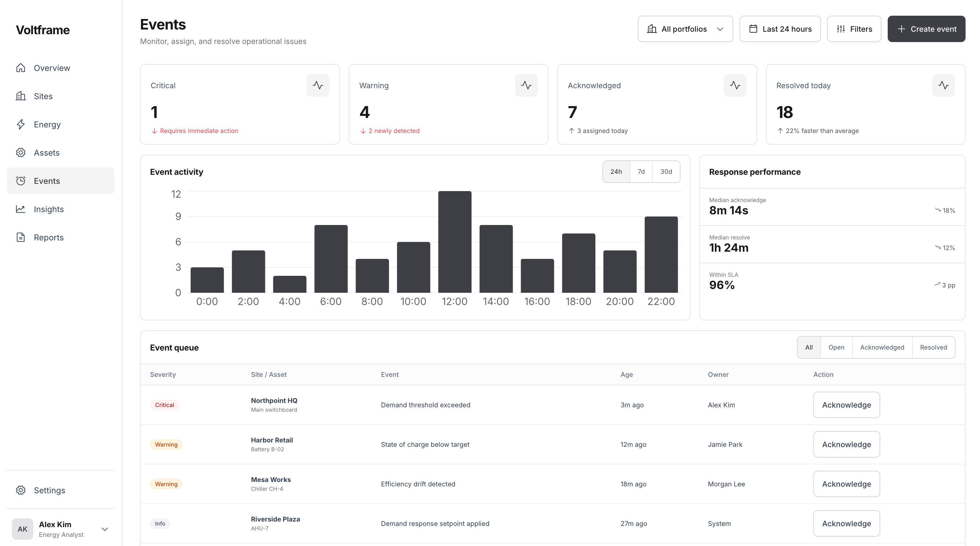Click the plus icon in Create event button

tap(901, 29)
